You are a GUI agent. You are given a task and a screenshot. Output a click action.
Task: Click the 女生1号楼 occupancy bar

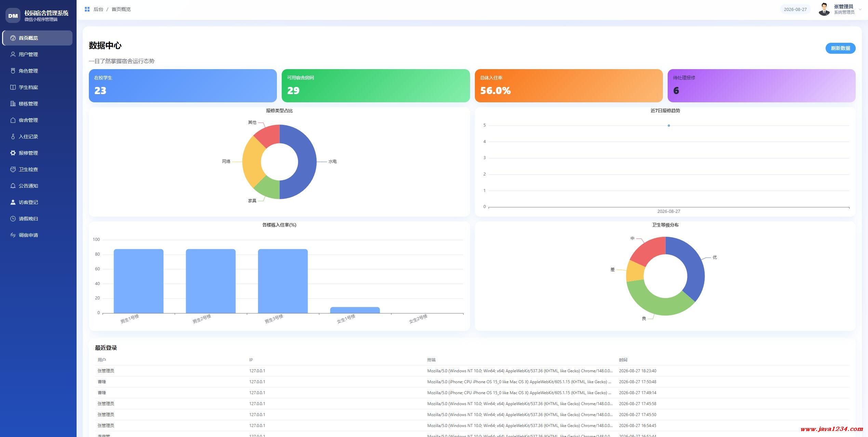pyautogui.click(x=355, y=310)
